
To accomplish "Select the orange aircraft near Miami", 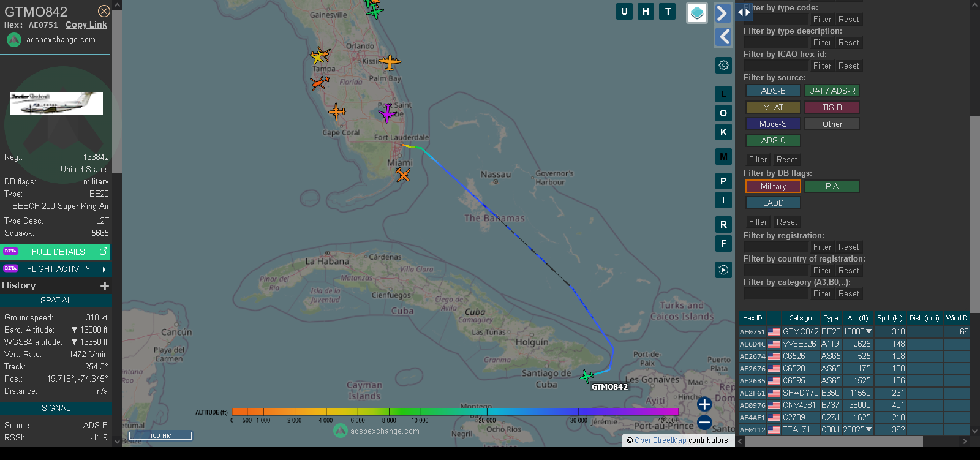I will [402, 175].
